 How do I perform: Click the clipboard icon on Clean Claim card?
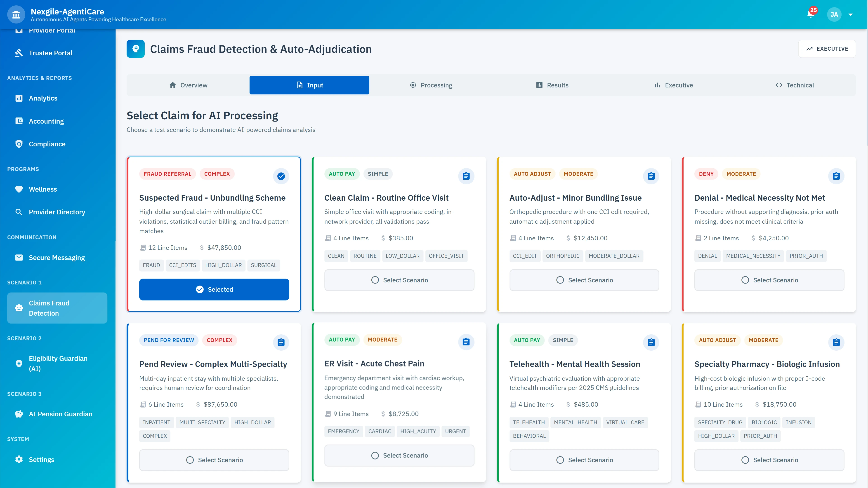(x=466, y=176)
